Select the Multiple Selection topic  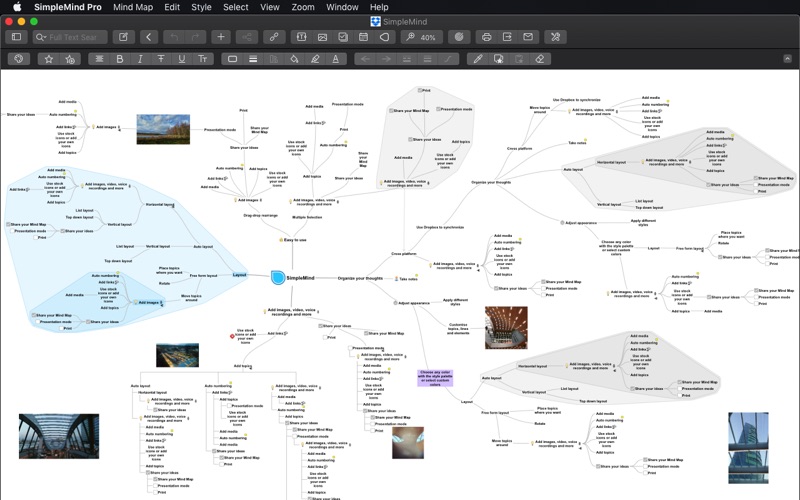point(307,217)
